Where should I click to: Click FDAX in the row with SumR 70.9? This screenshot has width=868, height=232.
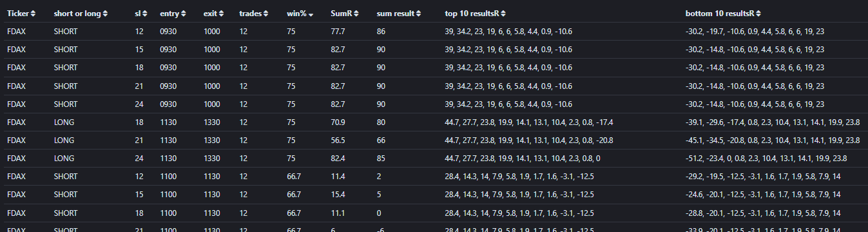point(16,122)
